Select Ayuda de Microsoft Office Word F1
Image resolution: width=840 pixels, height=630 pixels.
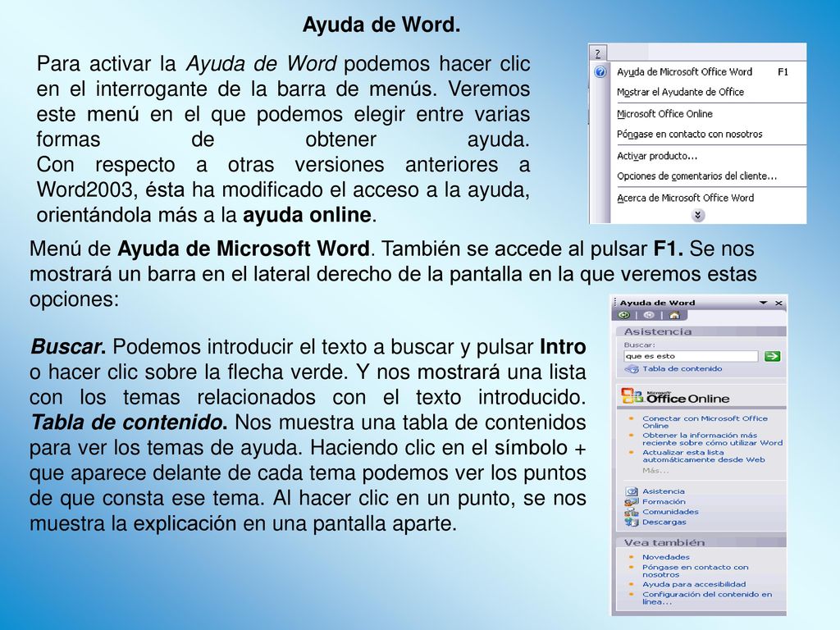[x=702, y=72]
